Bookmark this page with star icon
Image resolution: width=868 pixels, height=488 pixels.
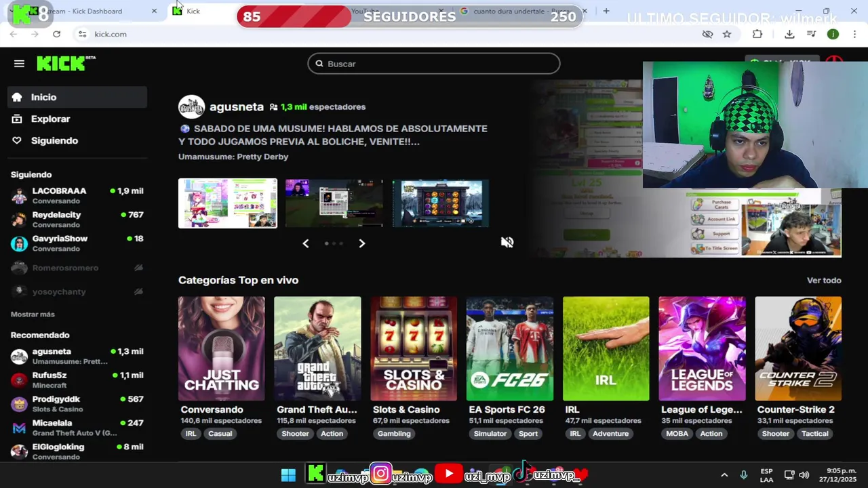(727, 34)
